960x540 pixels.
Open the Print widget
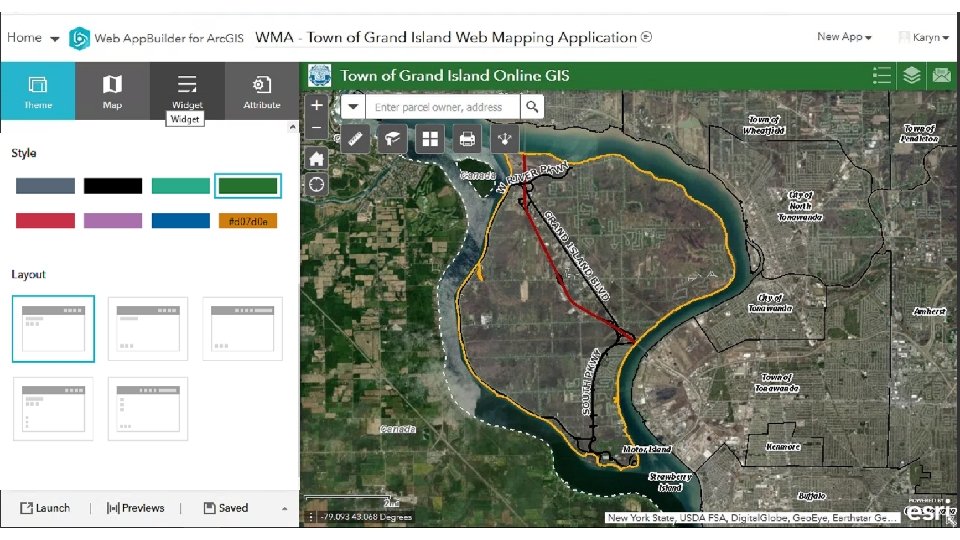(467, 139)
